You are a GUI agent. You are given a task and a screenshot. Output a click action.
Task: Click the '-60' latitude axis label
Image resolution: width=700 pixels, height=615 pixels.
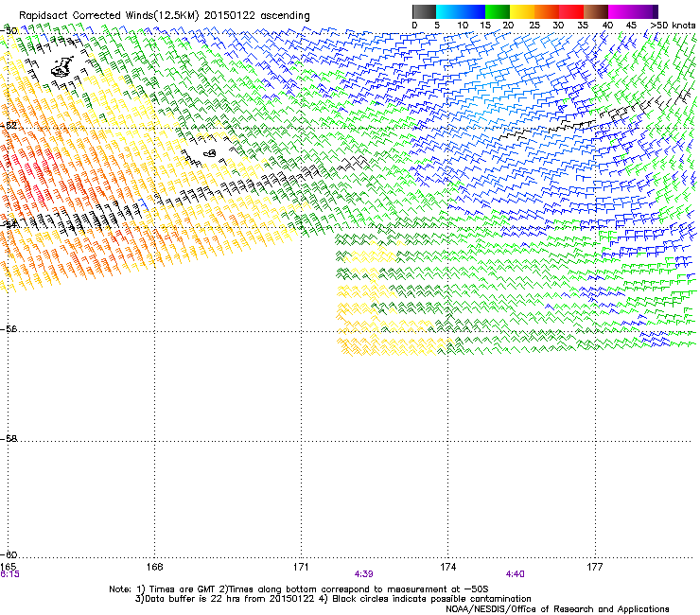click(9, 555)
